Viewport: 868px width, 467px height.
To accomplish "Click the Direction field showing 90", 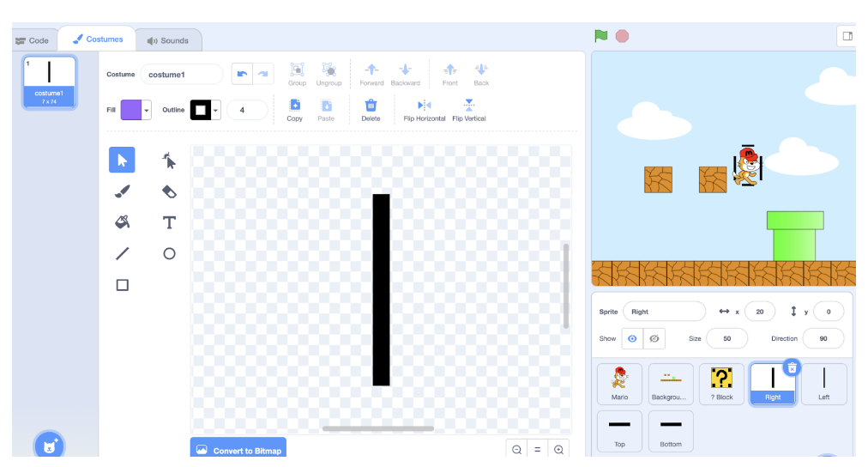I will [x=823, y=338].
